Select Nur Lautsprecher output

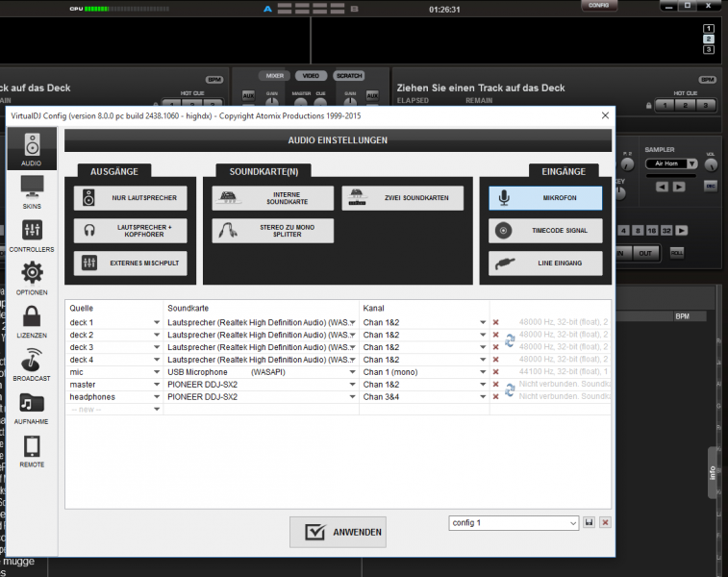131,198
